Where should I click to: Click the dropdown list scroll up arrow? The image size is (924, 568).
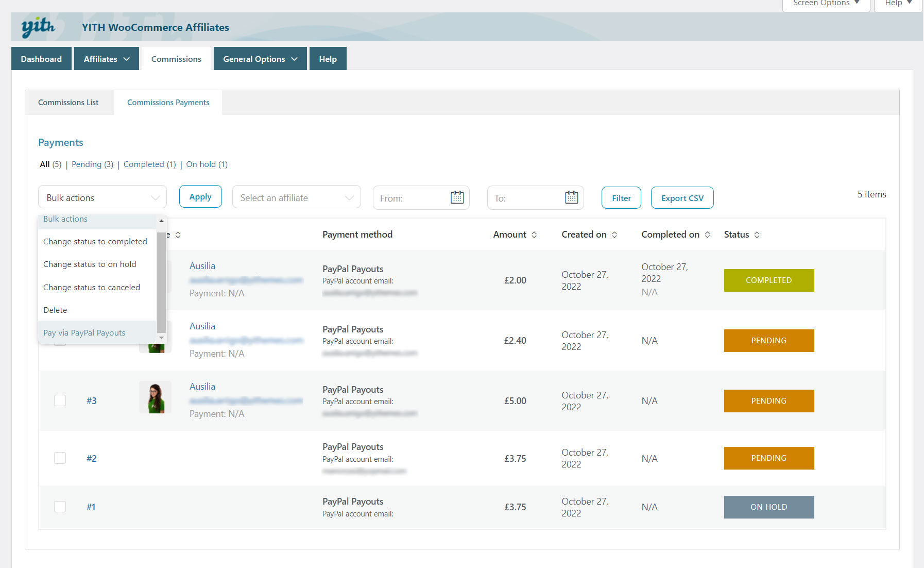click(161, 221)
